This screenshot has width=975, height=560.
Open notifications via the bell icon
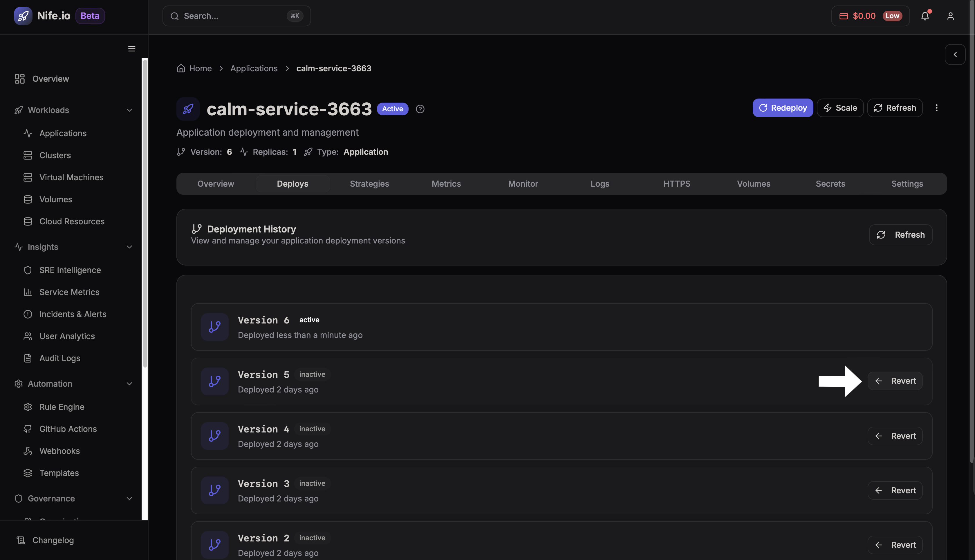click(925, 16)
